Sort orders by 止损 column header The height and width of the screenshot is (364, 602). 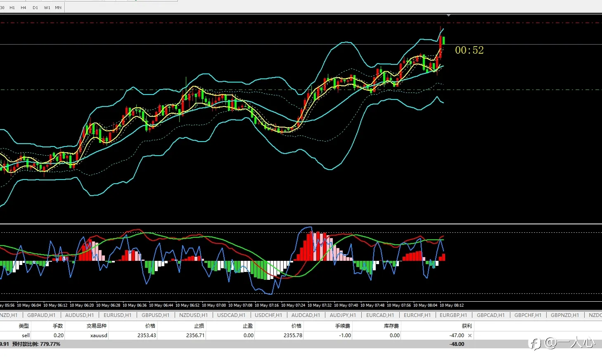[199, 326]
